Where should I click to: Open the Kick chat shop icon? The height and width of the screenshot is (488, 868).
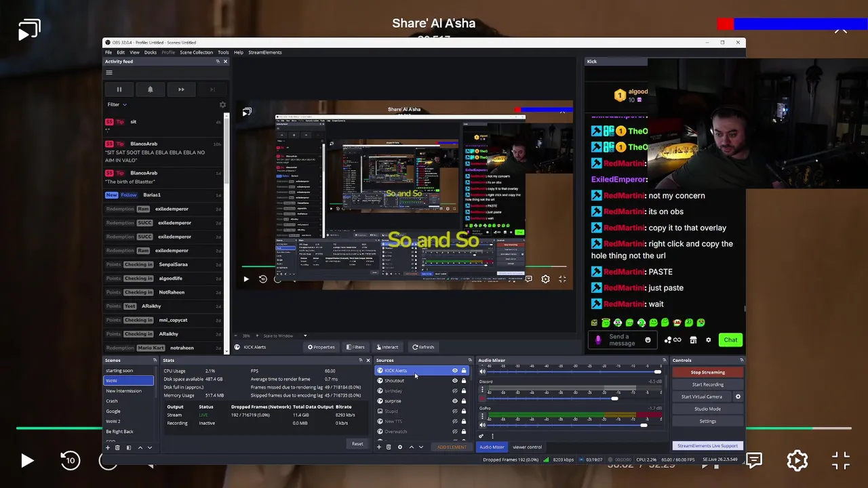pos(693,340)
